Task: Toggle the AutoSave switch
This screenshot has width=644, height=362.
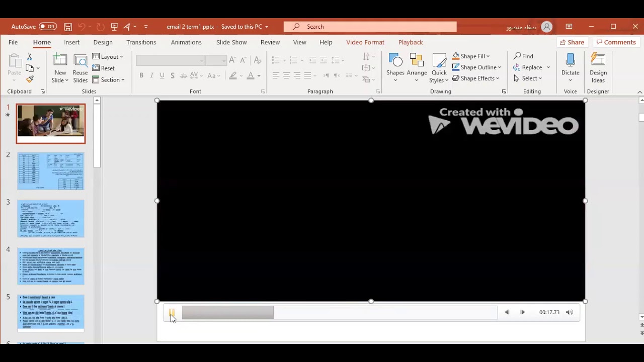Action: tap(48, 27)
